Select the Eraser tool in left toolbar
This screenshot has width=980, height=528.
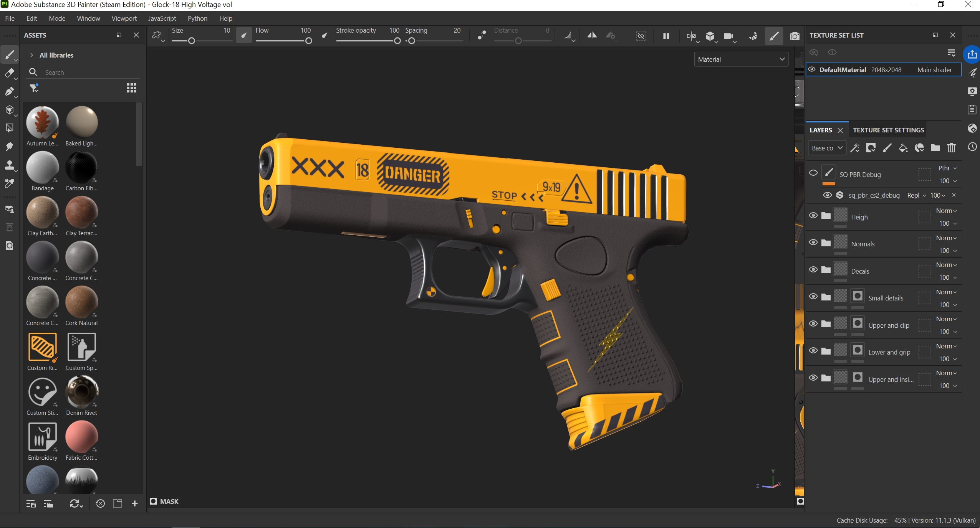click(10, 73)
